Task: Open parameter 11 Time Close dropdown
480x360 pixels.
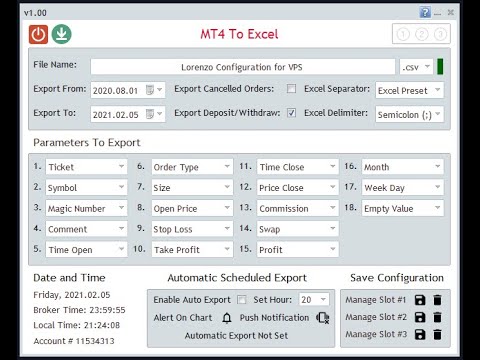Action: click(298, 167)
